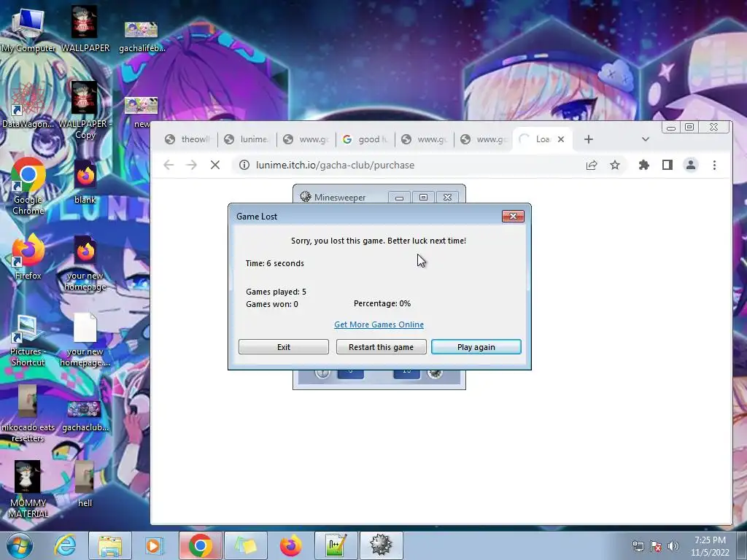Bookmark this tab with the star icon
Viewport: 747px width, 560px height.
point(615,165)
